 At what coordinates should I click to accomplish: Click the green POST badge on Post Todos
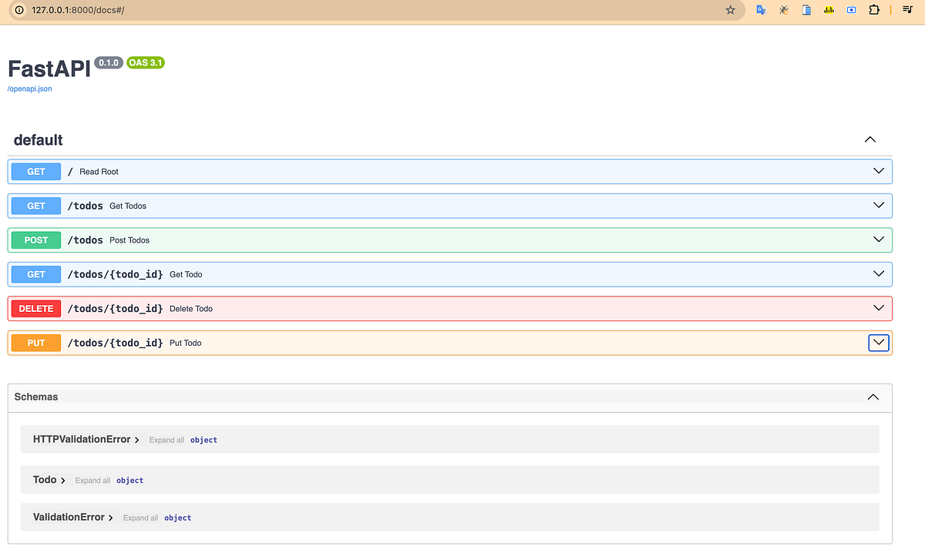[x=35, y=240]
